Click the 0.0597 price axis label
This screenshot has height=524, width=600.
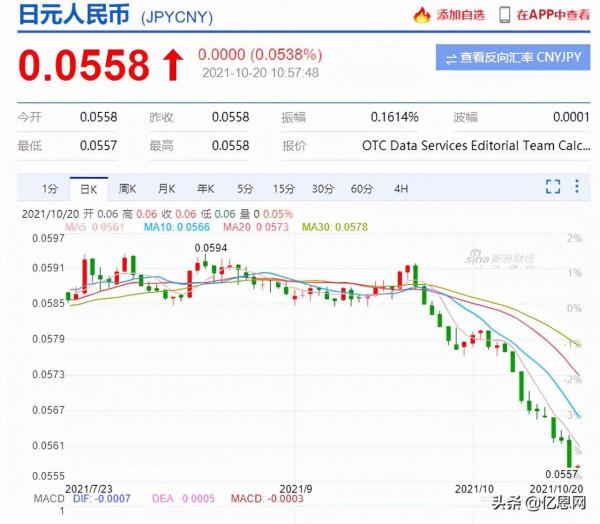click(48, 238)
